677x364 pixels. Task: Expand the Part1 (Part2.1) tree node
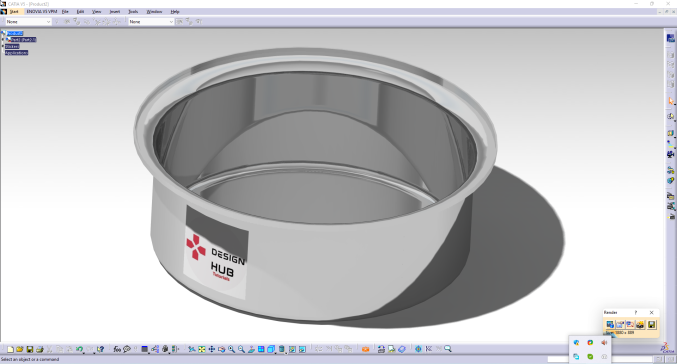pyautogui.click(x=3, y=40)
